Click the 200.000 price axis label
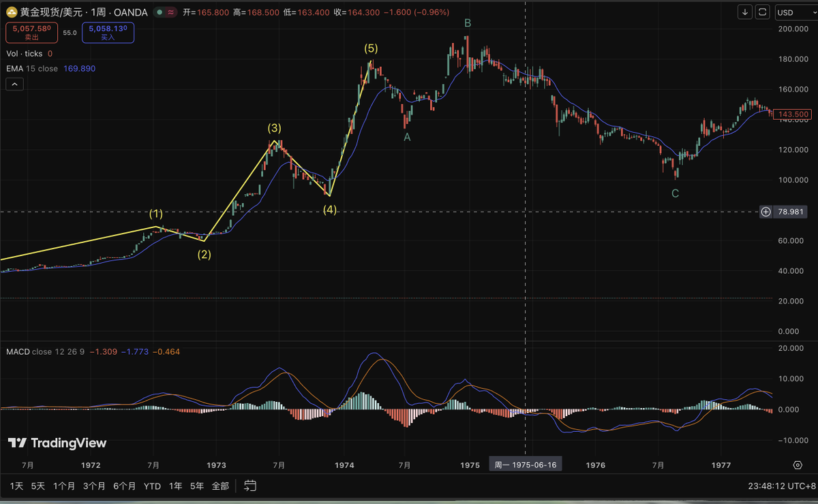Viewport: 818px width, 504px height. [x=793, y=29]
